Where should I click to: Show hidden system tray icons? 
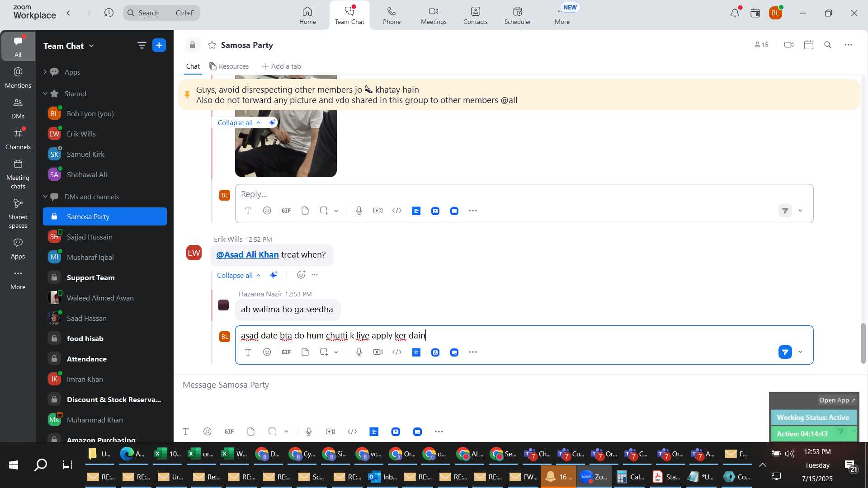click(x=762, y=465)
